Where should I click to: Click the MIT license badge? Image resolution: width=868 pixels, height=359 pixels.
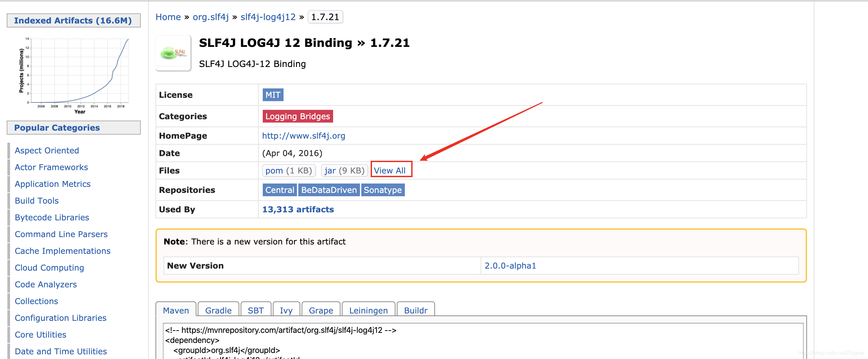(x=272, y=95)
